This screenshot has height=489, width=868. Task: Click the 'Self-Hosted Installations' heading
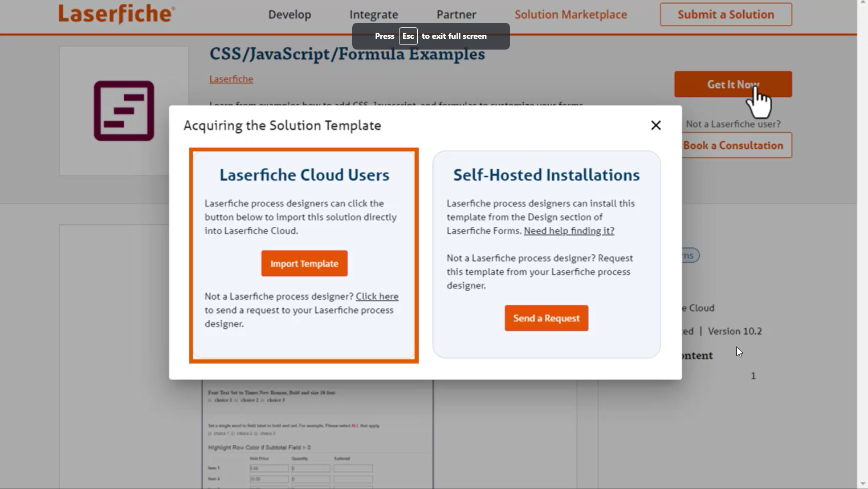[x=547, y=175]
